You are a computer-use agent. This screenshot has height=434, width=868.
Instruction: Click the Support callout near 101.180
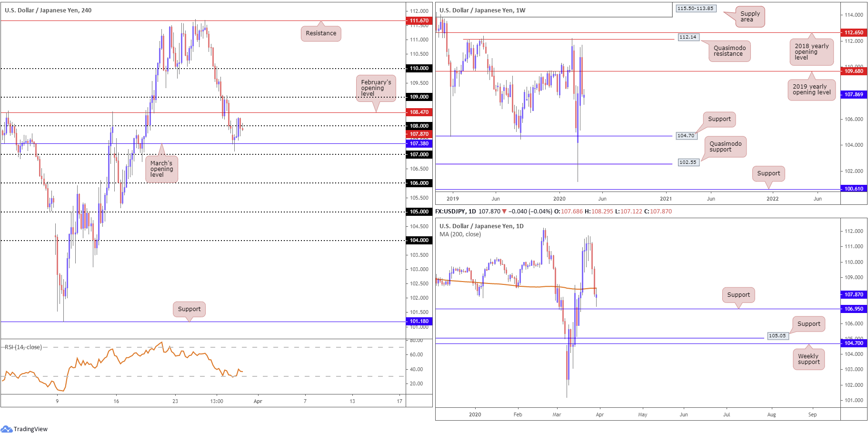click(189, 309)
